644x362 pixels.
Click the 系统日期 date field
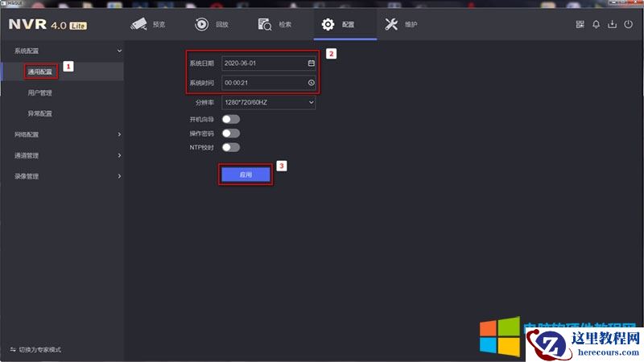pos(269,64)
